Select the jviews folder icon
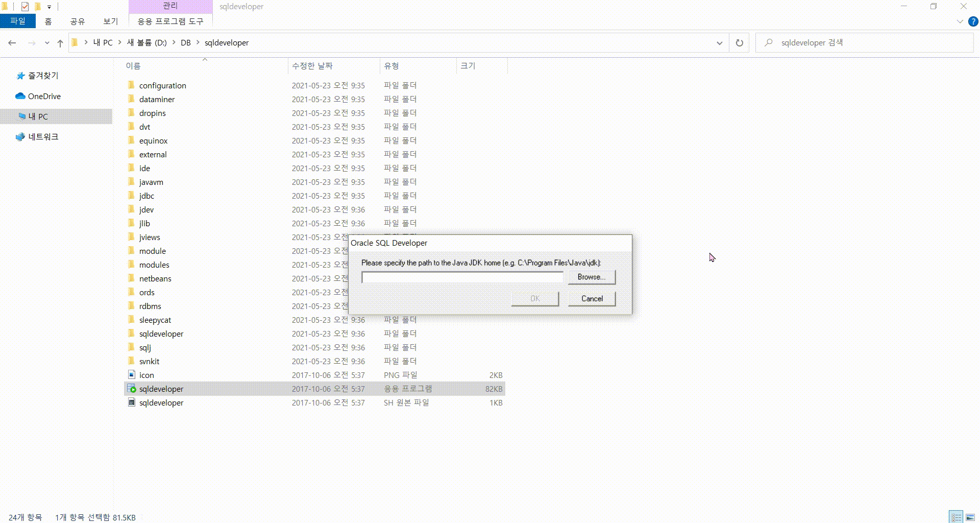Screen dimensions: 980x523 click(132, 237)
